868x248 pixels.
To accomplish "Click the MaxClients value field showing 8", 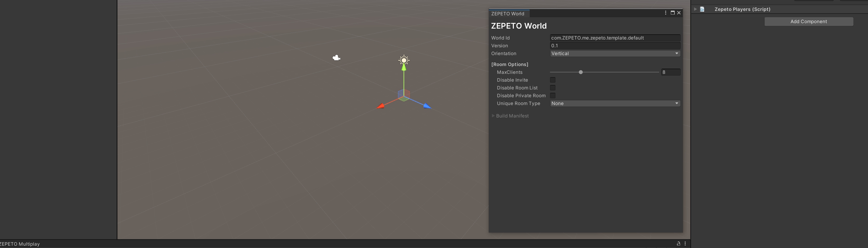I will 671,72.
